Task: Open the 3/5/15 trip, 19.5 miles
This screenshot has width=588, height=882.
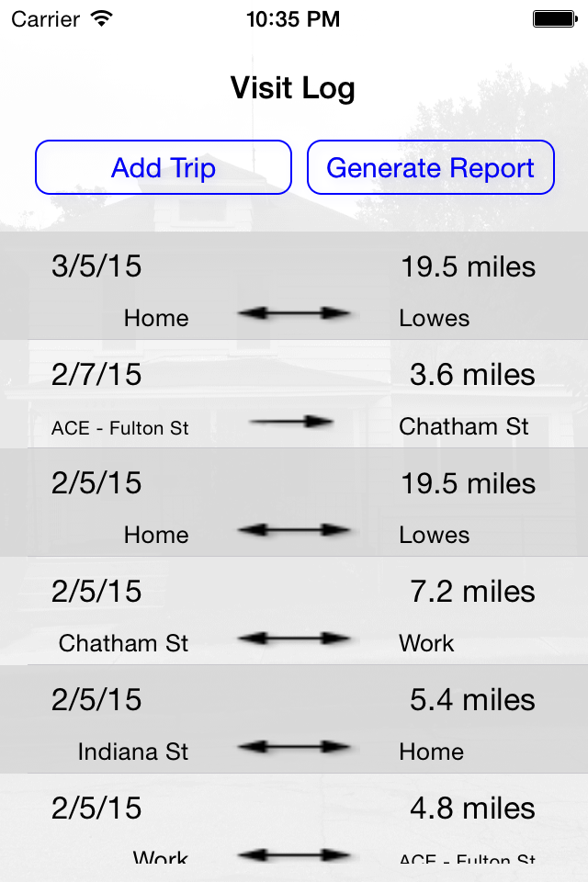Action: (294, 286)
